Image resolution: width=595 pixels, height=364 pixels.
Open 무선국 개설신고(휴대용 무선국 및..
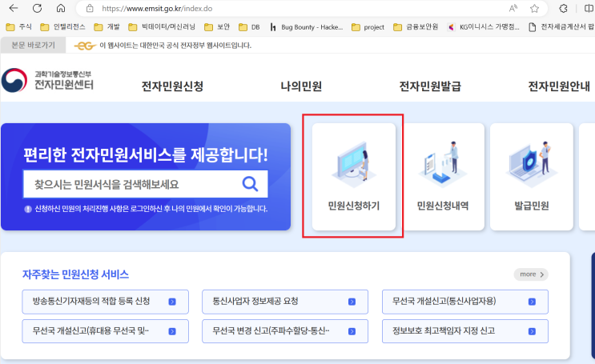[105, 331]
